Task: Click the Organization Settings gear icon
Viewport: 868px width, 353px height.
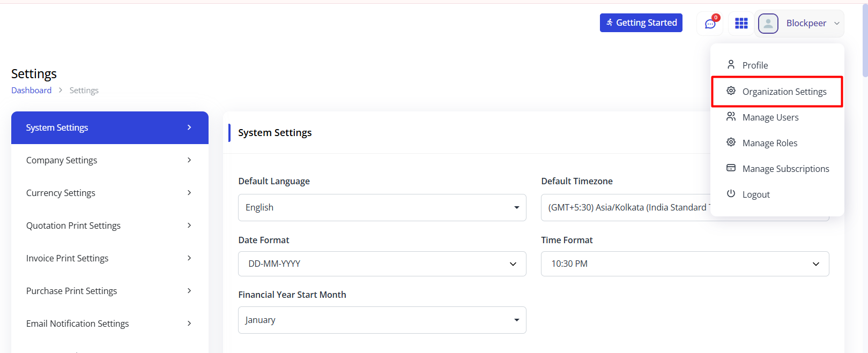Action: tap(731, 91)
